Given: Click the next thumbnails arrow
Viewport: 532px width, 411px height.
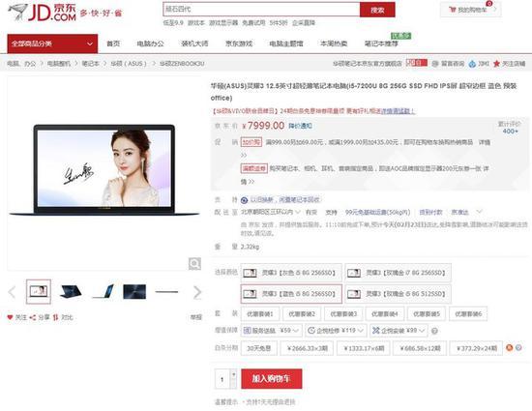Looking at the screenshot, I should pos(197,292).
